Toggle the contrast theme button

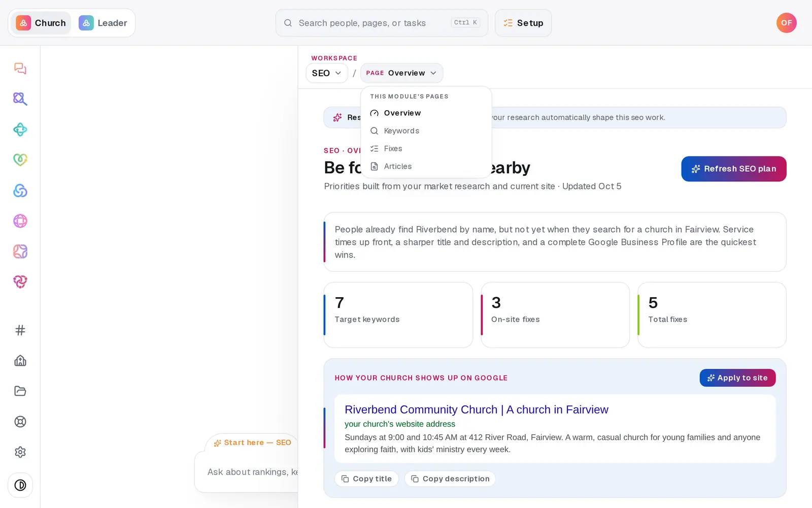tap(20, 485)
